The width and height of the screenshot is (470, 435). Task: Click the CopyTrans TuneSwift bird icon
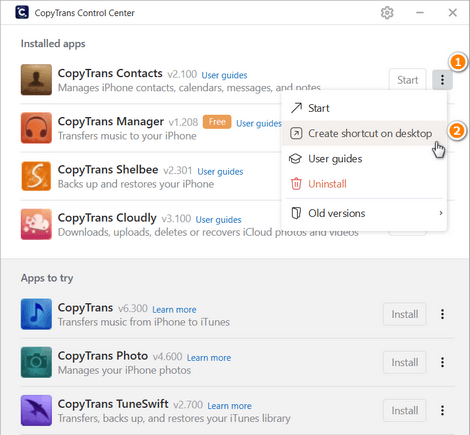pos(36,410)
